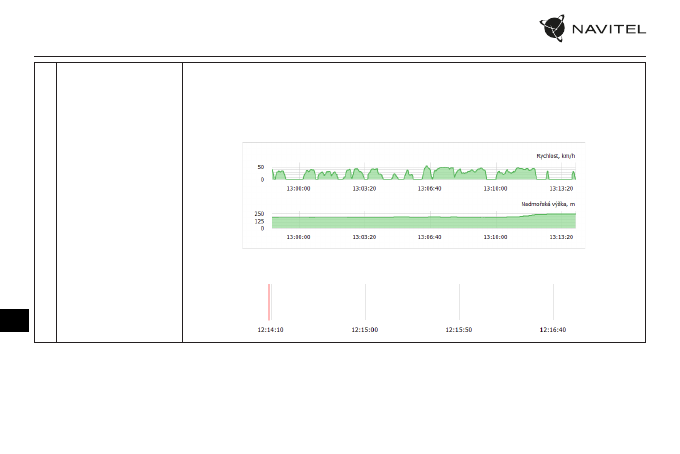Click the NAVITEL brand name text
The height and width of the screenshot is (454, 680).
[x=608, y=30]
